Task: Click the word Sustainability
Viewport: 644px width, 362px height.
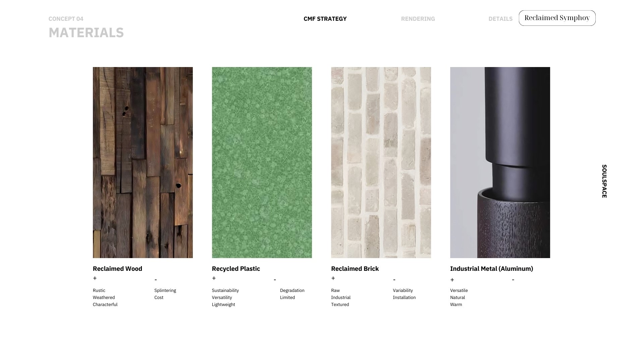Action: [225, 291]
